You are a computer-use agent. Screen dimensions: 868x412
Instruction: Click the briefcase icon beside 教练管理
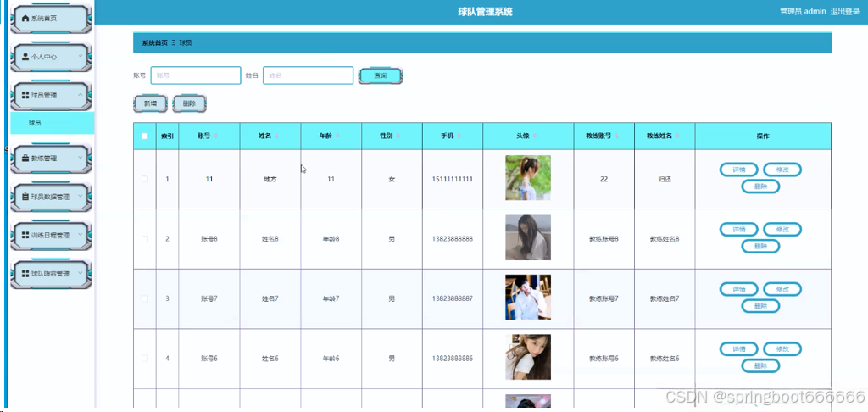point(25,158)
